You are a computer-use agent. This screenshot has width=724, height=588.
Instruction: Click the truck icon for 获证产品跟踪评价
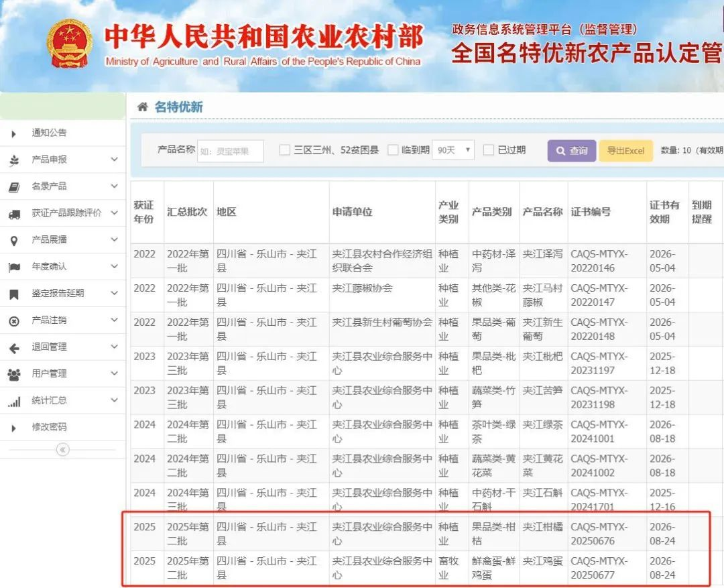15,214
